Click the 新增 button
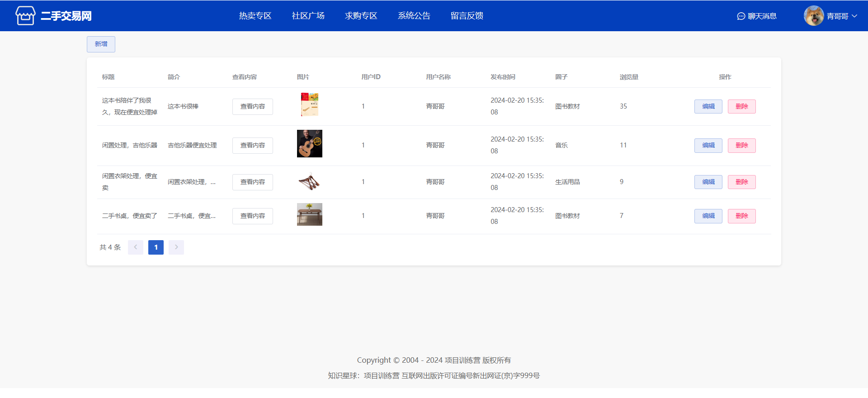 click(x=101, y=44)
